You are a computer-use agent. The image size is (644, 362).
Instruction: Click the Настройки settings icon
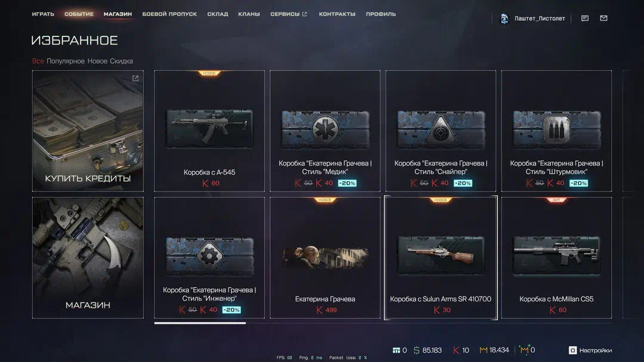[572, 350]
